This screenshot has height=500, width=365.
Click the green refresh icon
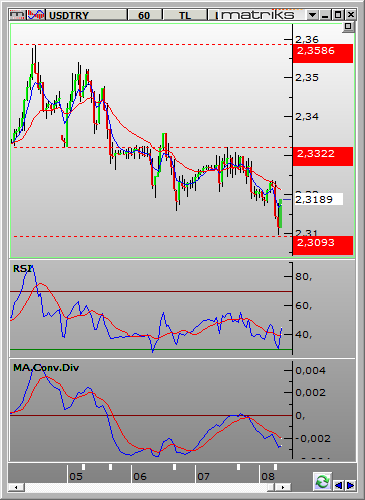(x=322, y=482)
